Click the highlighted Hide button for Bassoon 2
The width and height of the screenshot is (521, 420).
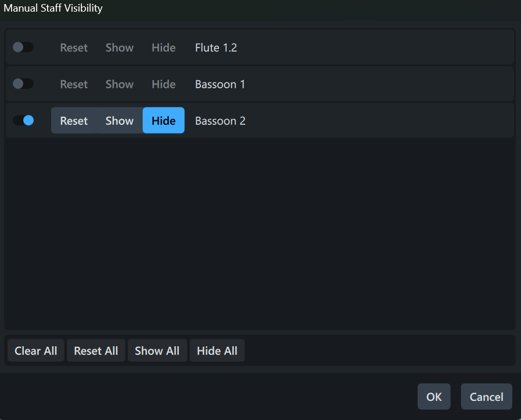163,121
